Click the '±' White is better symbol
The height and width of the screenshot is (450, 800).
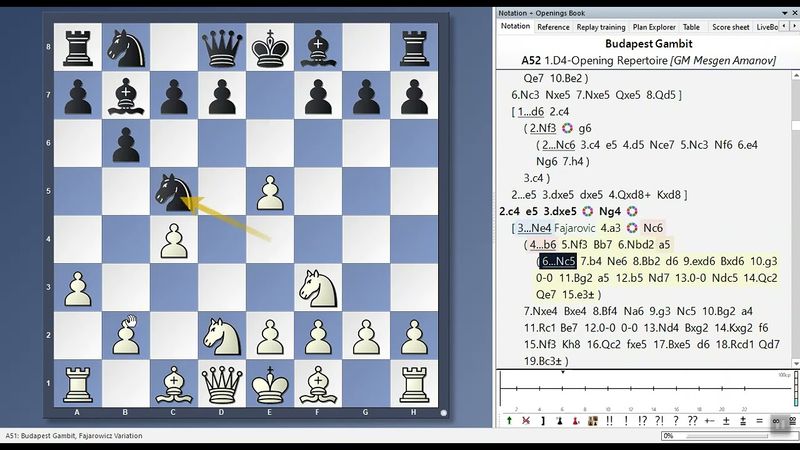click(726, 421)
